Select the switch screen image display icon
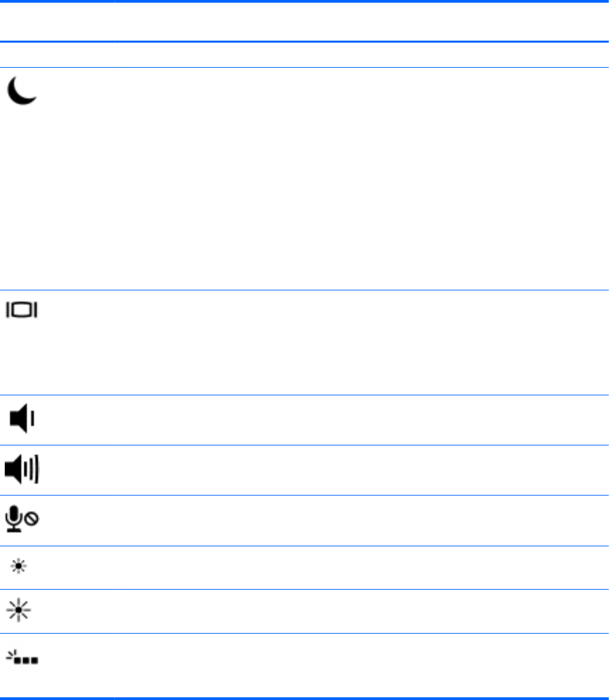Image resolution: width=609 pixels, height=700 pixels. (x=22, y=309)
